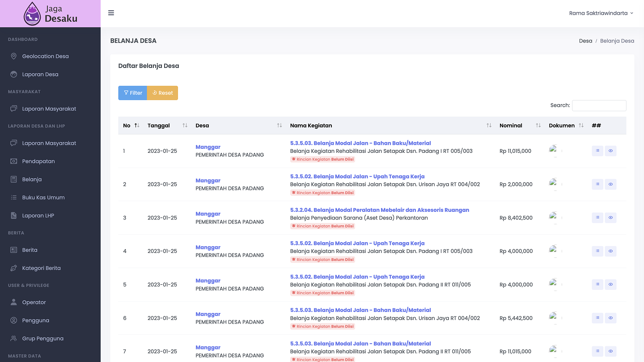Focus the Search input field
Screen dimensions: 644x362
coord(599,105)
